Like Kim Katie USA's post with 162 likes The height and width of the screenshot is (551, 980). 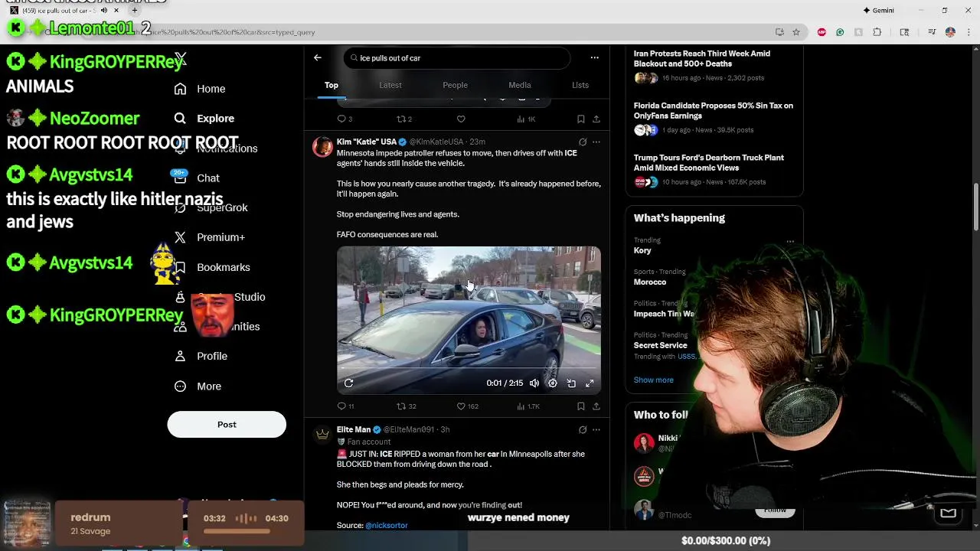click(467, 406)
